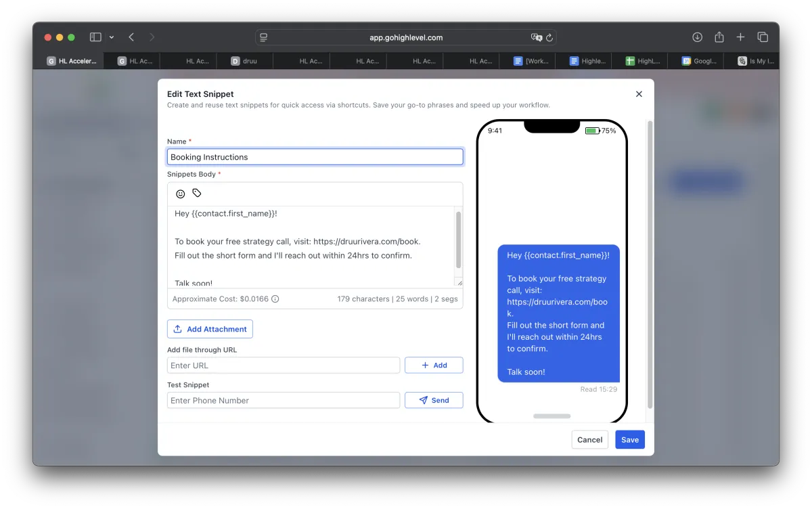Image resolution: width=812 pixels, height=509 pixels.
Task: Insert a custom value with the tag icon
Action: pos(197,193)
